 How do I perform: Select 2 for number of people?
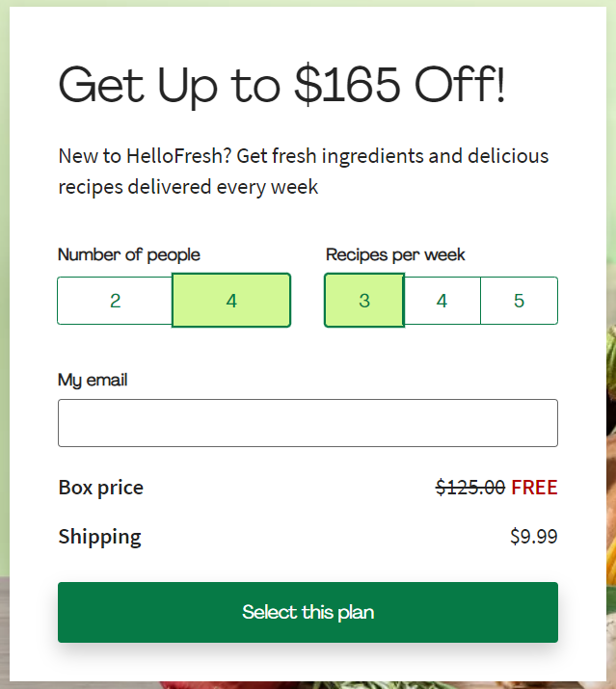click(115, 301)
